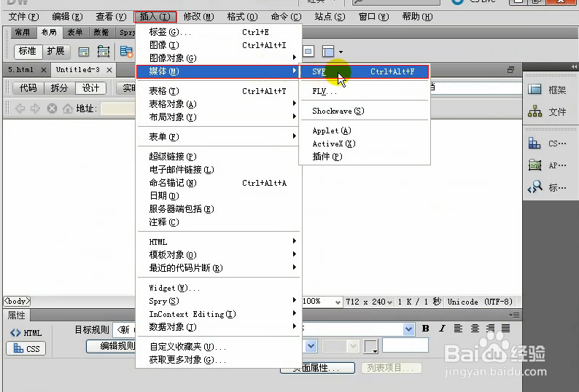
Task: Open the 查看 (V) menu
Action: 111,17
